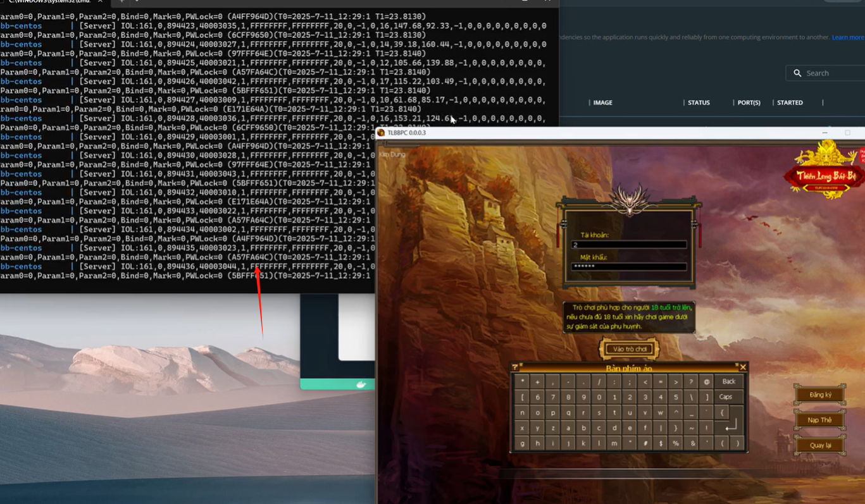This screenshot has width=865, height=504.
Task: Open the virtual keyboard help icon
Action: tap(514, 367)
